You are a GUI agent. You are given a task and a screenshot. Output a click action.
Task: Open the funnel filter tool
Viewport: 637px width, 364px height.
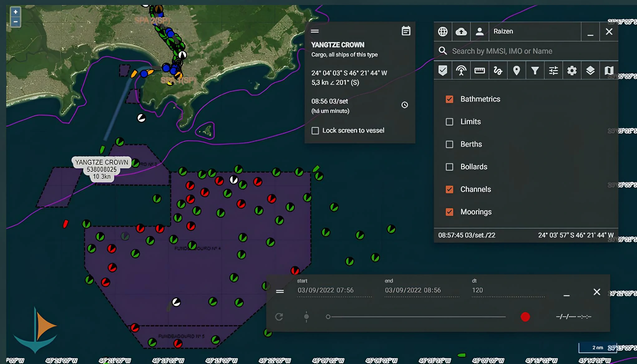pos(535,71)
